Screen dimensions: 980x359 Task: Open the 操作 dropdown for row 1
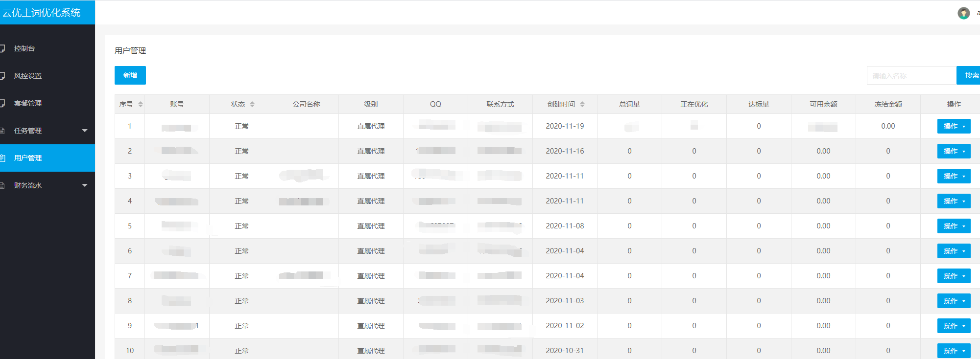click(954, 126)
